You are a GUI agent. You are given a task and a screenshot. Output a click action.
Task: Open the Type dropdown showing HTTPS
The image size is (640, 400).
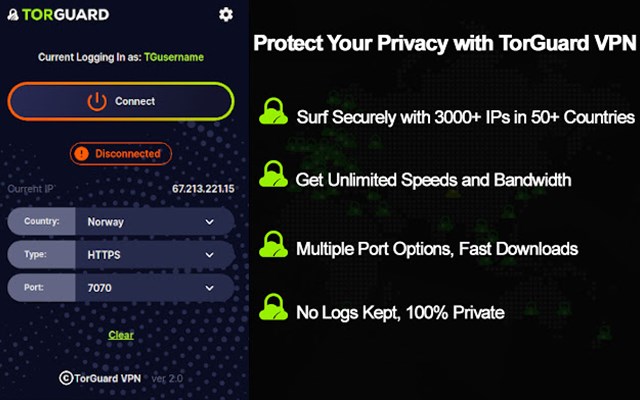coord(154,255)
